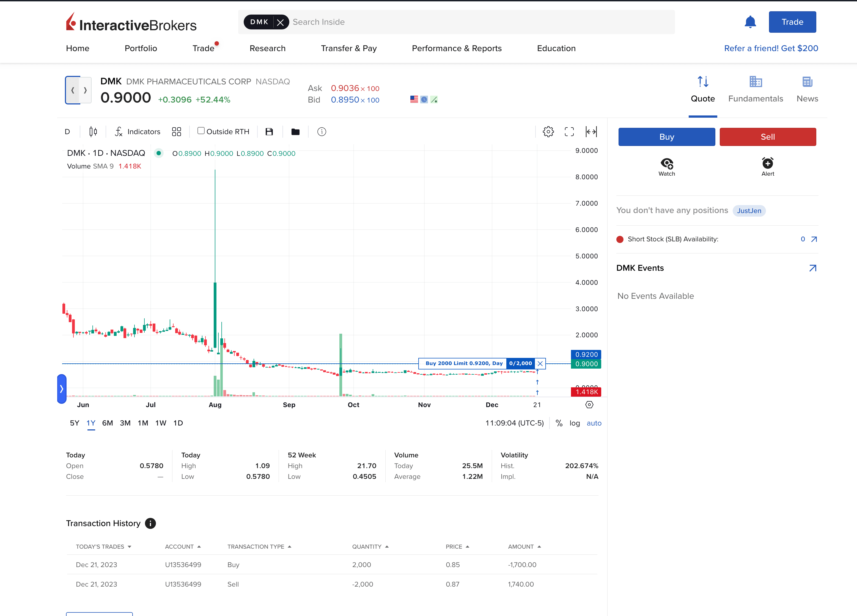Viewport: 857px width, 616px height.
Task: Cancel the Buy 2000 Limit order on chart
Action: pyautogui.click(x=540, y=363)
